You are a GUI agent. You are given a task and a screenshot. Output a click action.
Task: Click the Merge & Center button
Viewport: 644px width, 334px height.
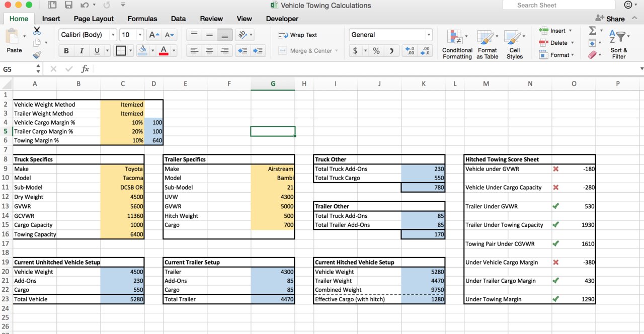[307, 51]
